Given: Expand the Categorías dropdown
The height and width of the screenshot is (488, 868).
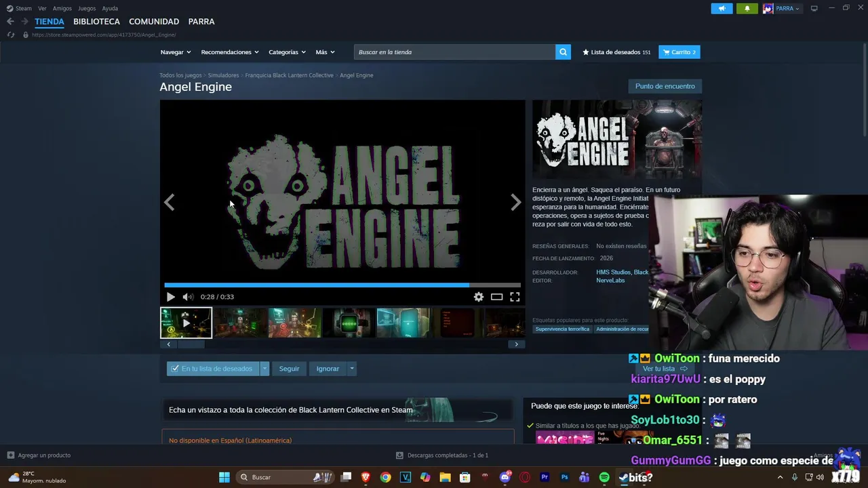Looking at the screenshot, I should 287,52.
